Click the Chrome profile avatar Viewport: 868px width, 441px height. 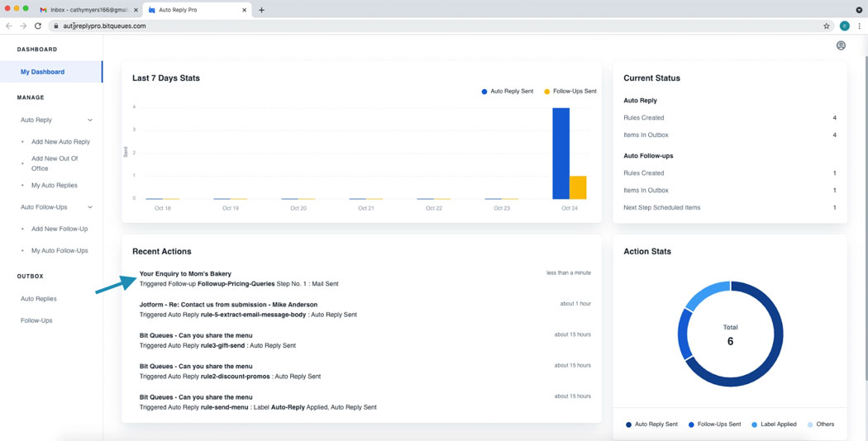click(x=844, y=26)
